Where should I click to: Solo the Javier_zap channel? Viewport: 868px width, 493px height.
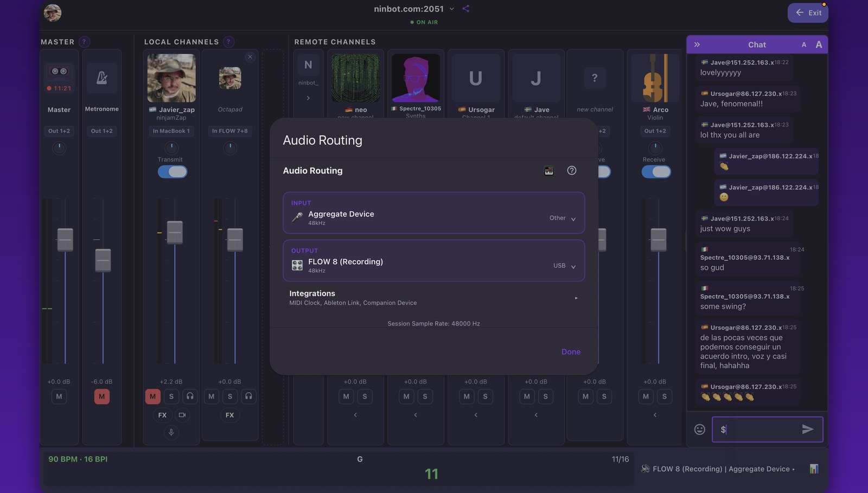tap(171, 396)
